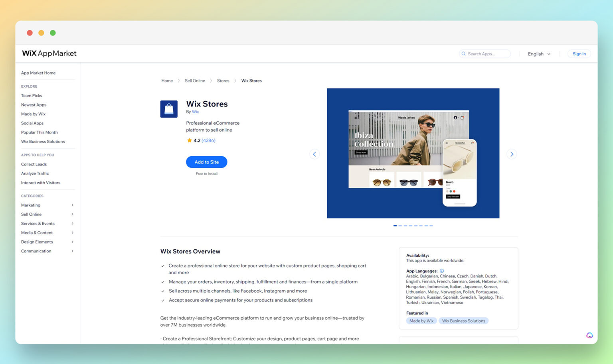Click the Add to Site button
613x364 pixels.
click(206, 162)
